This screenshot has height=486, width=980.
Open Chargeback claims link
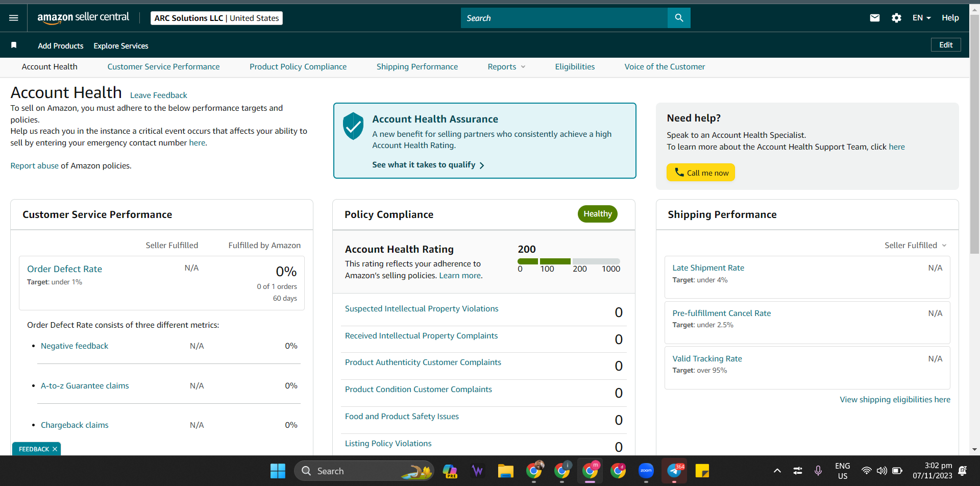click(75, 425)
